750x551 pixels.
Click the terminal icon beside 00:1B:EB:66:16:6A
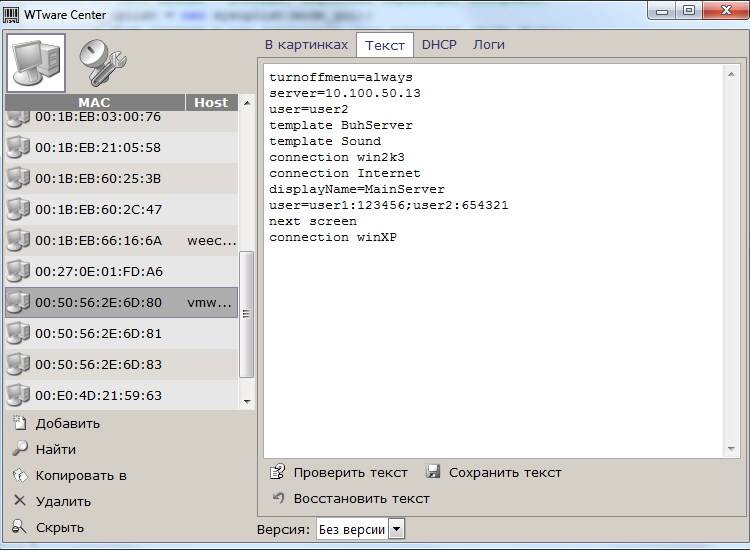click(x=18, y=241)
